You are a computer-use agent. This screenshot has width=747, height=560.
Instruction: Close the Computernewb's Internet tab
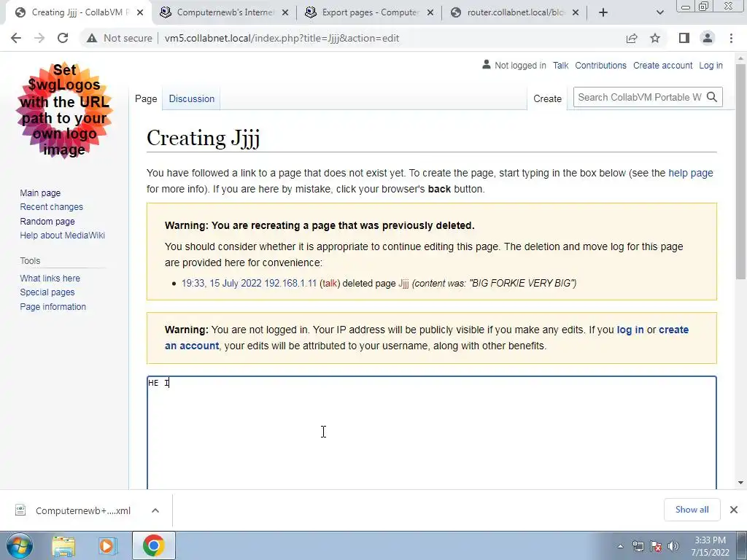pos(285,13)
